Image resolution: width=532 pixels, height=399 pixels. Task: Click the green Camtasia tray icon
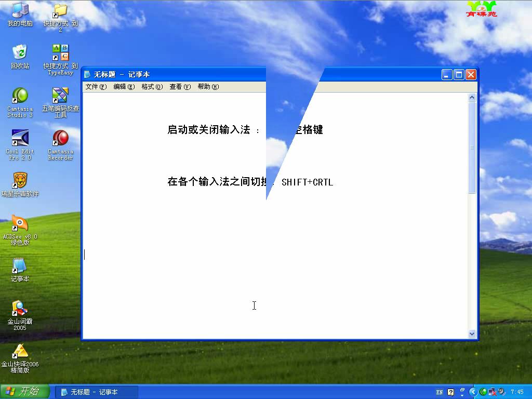coord(483,392)
